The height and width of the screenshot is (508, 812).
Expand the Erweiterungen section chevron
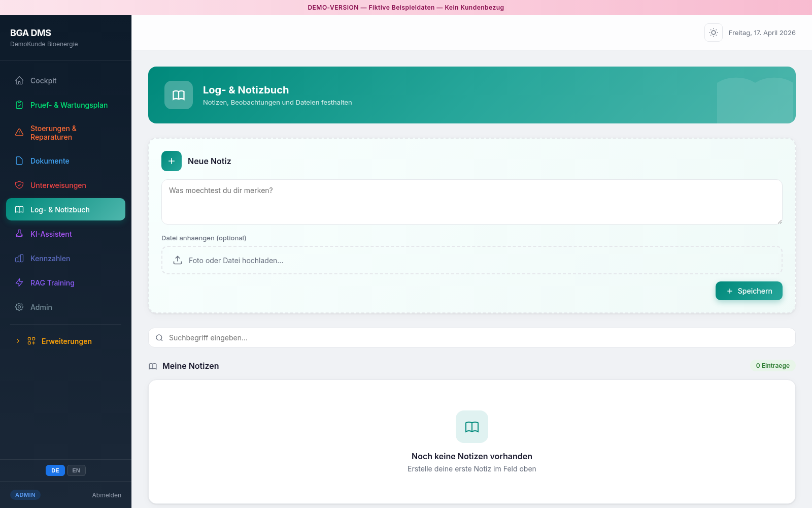pos(18,341)
